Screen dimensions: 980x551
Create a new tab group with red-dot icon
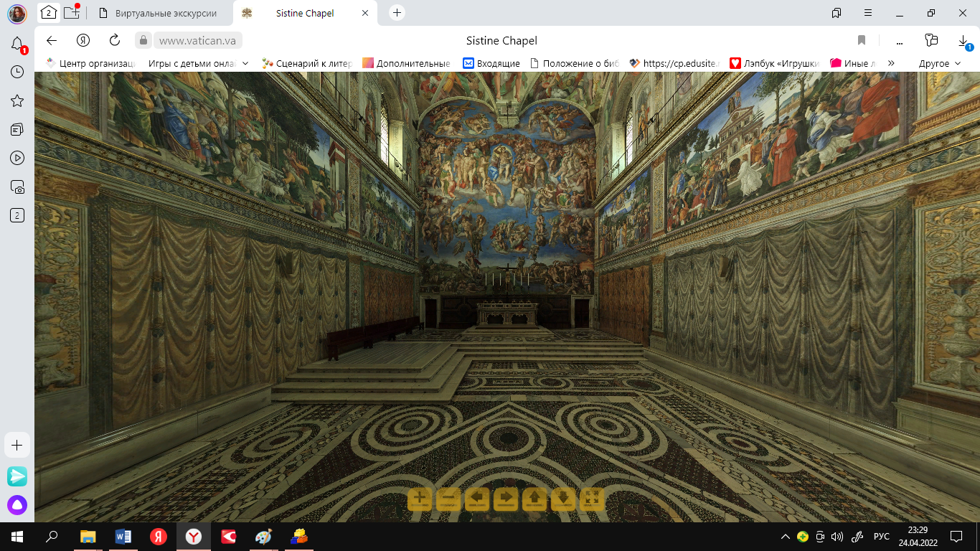(71, 12)
